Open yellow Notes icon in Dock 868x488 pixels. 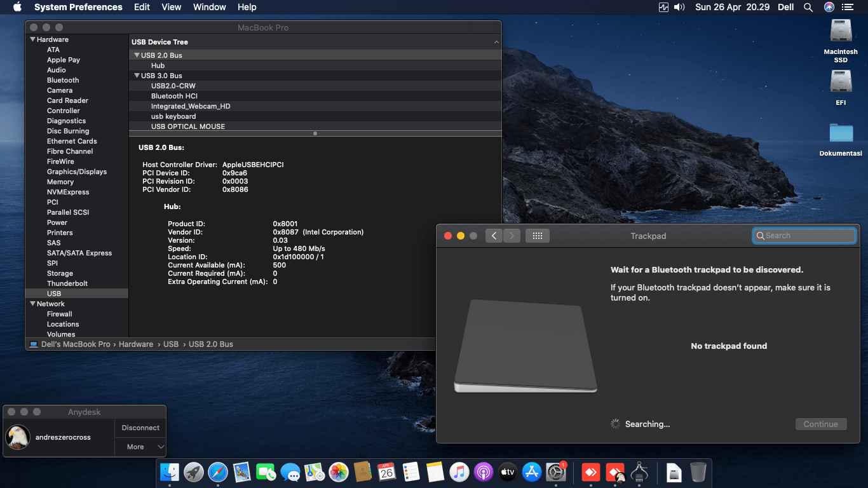[435, 471]
